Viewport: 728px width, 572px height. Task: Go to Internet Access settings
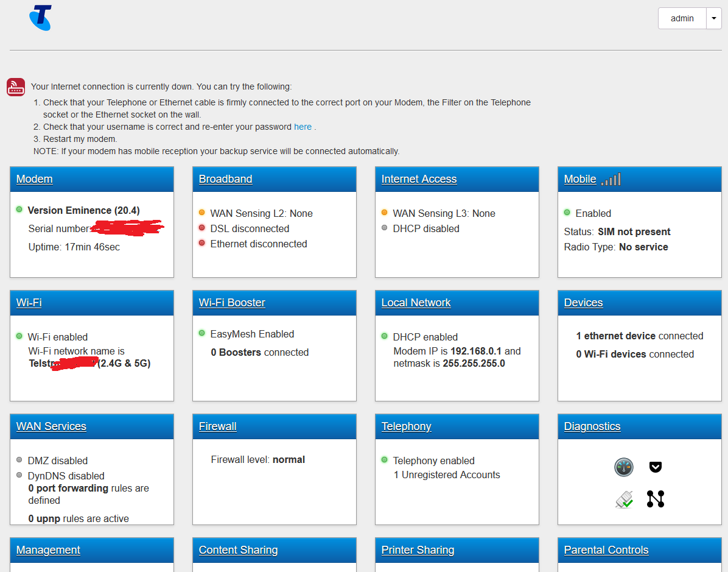click(419, 179)
